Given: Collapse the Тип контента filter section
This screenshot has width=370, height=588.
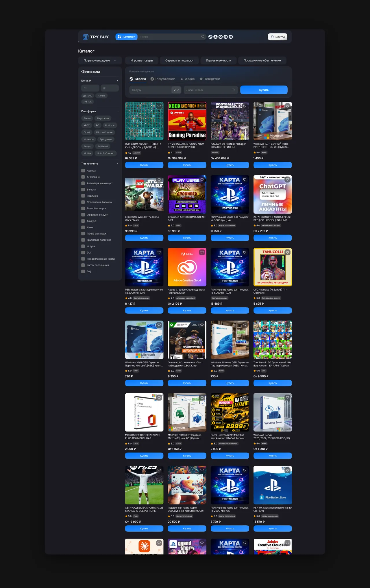Looking at the screenshot, I should tap(117, 164).
